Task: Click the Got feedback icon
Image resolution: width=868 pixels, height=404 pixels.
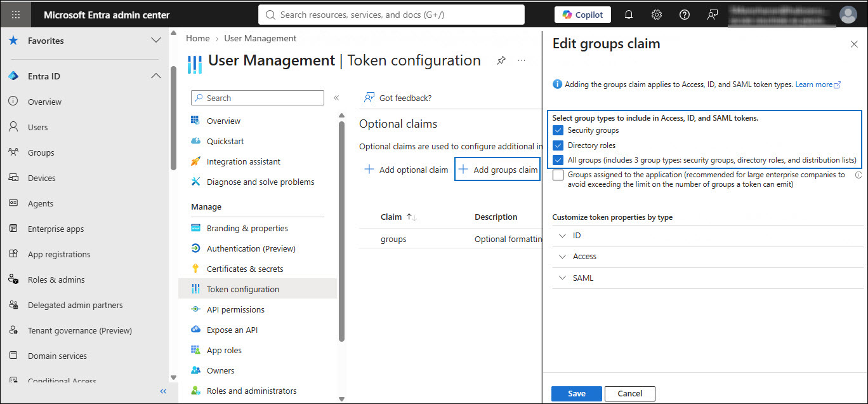Action: 369,98
